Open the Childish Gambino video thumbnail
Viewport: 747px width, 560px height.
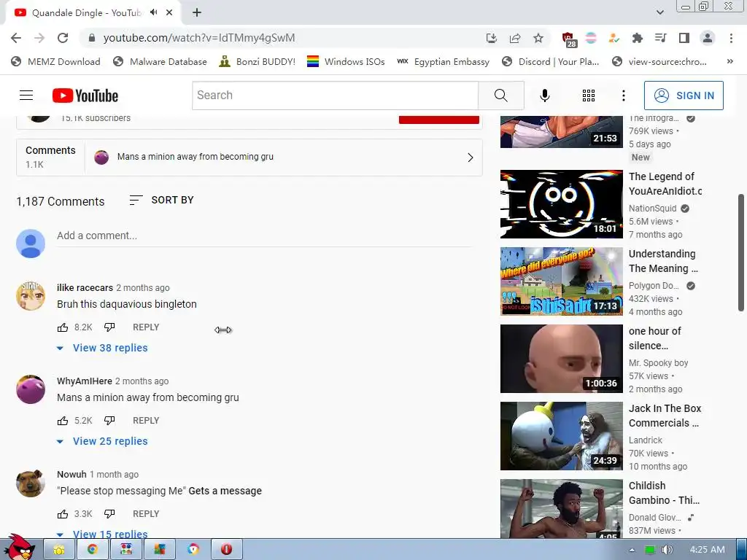pos(561,508)
